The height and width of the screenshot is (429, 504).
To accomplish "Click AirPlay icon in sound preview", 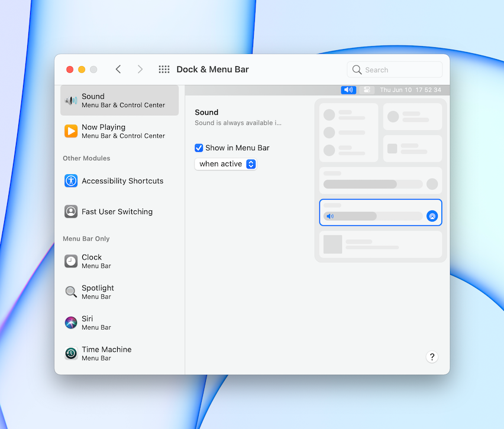I will click(432, 216).
